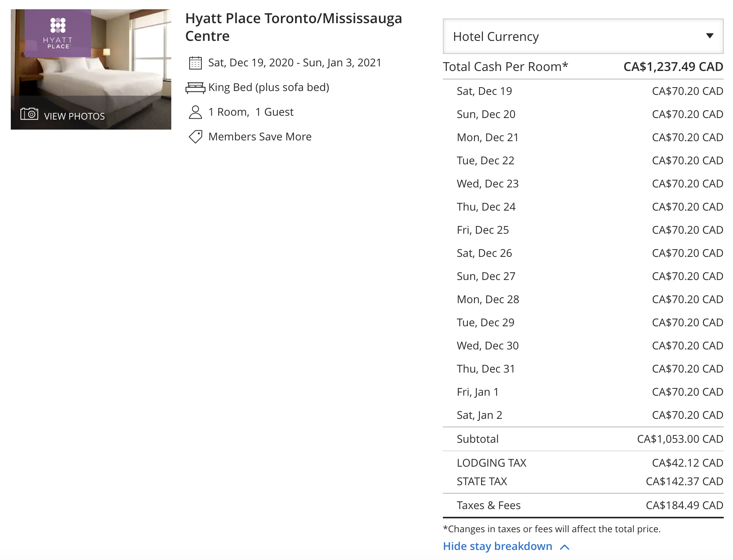Click the 1 Room, 1 Guest text

[x=251, y=112]
